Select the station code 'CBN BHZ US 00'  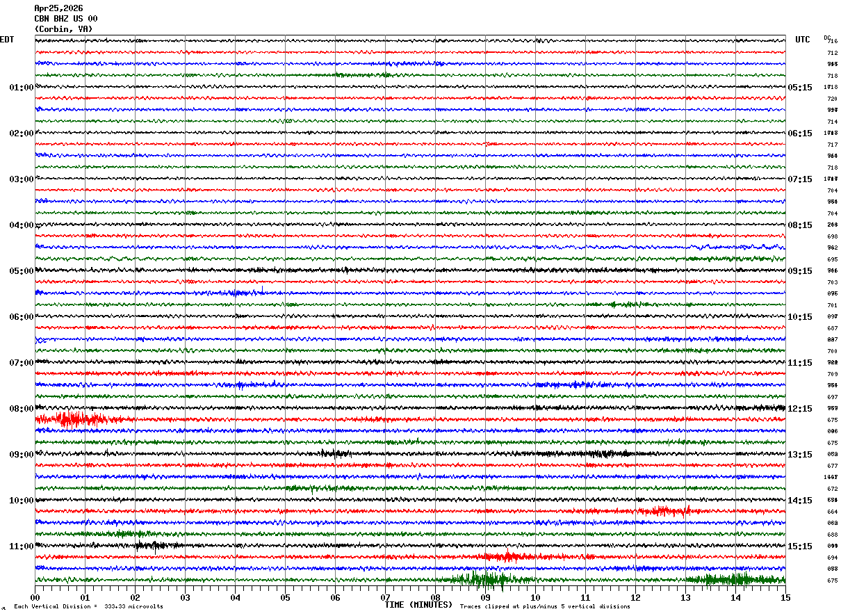coord(66,19)
